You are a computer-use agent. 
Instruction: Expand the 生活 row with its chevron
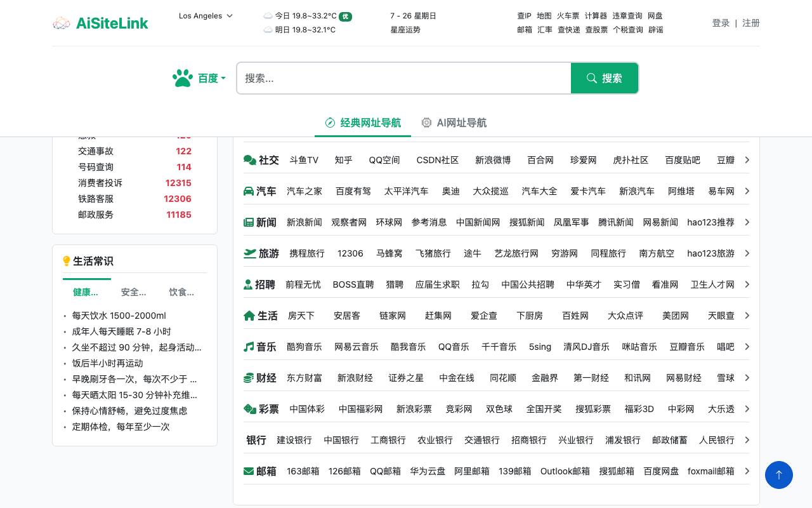coord(747,316)
